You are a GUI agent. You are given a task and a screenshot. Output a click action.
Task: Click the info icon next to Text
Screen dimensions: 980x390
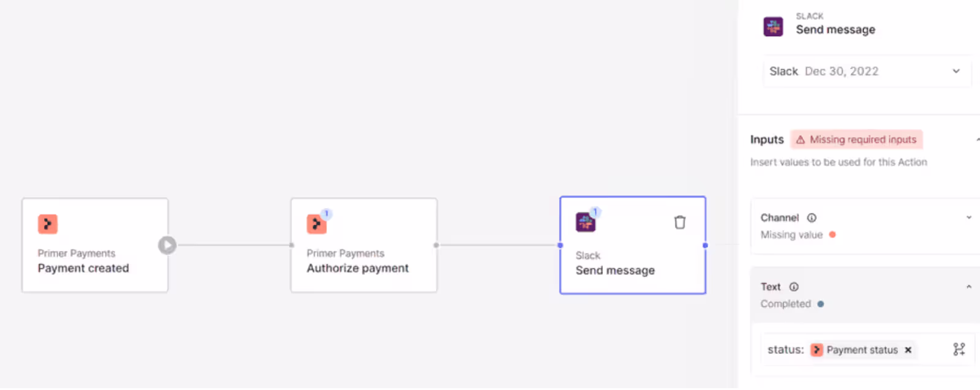click(794, 287)
